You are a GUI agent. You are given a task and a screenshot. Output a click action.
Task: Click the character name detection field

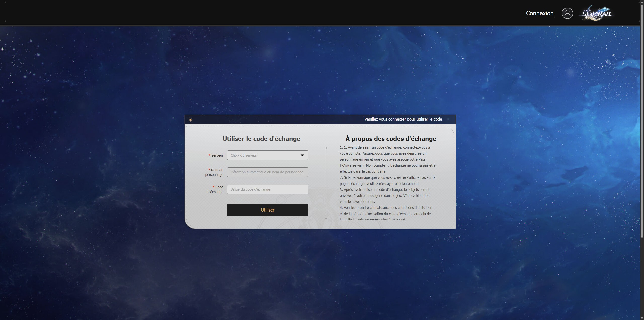[x=267, y=172]
